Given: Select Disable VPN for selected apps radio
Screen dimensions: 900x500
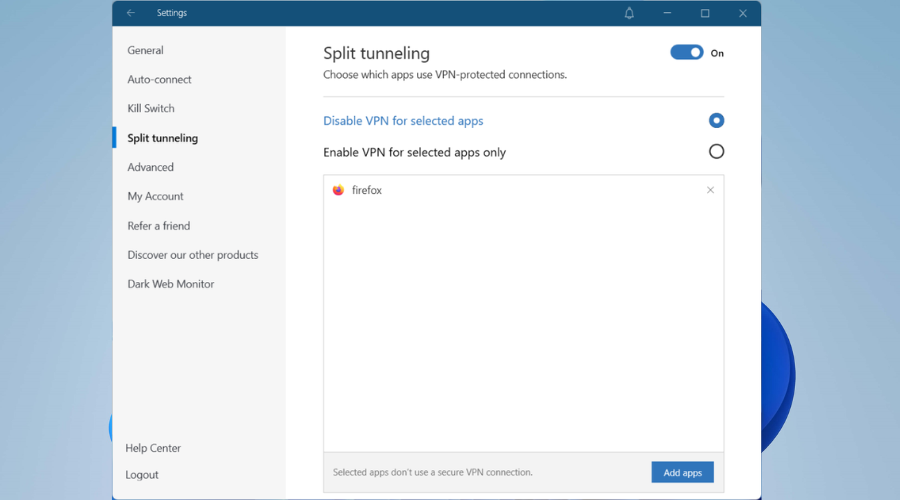Looking at the screenshot, I should [716, 121].
